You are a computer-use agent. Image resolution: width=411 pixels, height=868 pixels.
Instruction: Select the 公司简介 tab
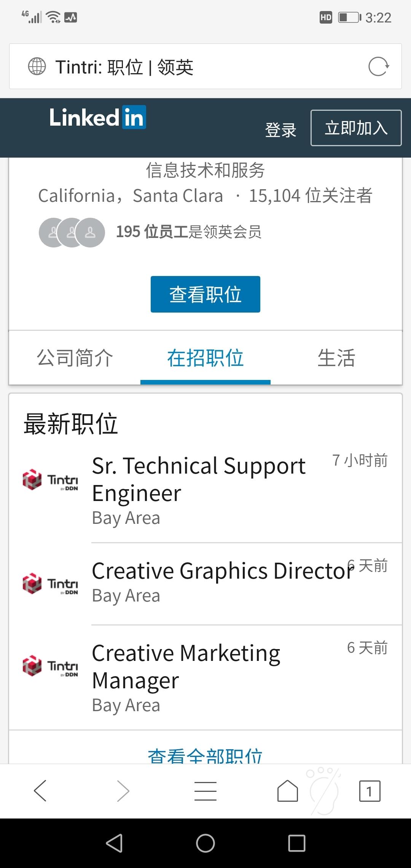coord(75,358)
